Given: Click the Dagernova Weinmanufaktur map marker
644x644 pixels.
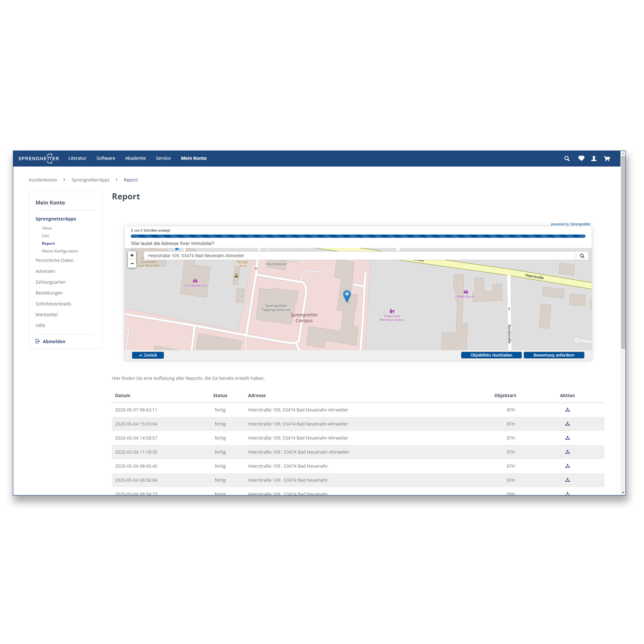Looking at the screenshot, I should 392,311.
